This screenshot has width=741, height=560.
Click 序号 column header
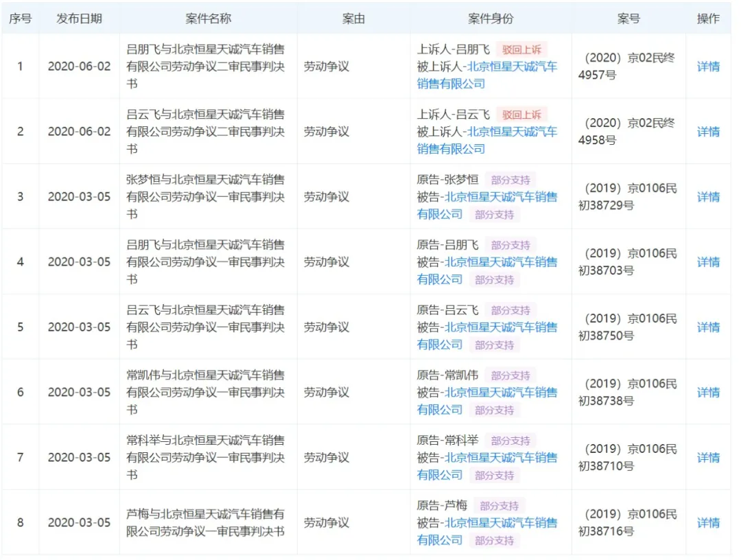pyautogui.click(x=21, y=19)
